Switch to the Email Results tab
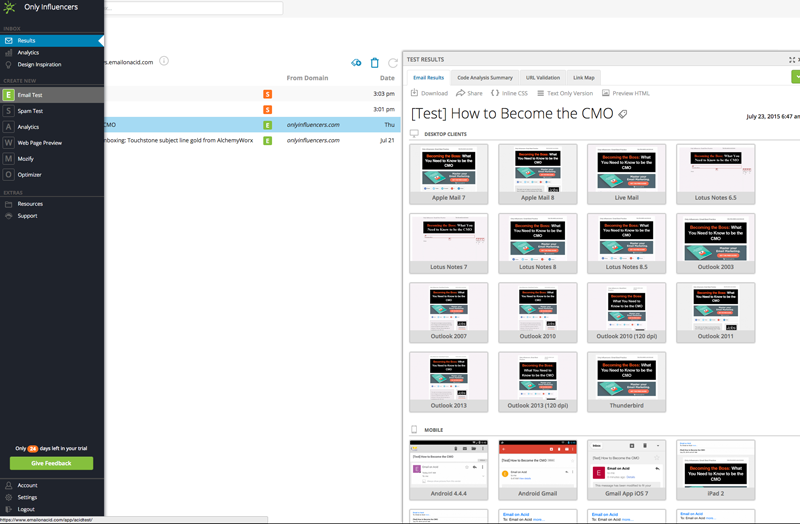 coord(429,78)
